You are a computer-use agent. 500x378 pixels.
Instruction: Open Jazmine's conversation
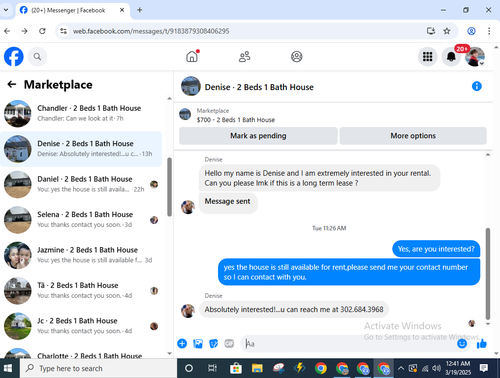click(81, 255)
